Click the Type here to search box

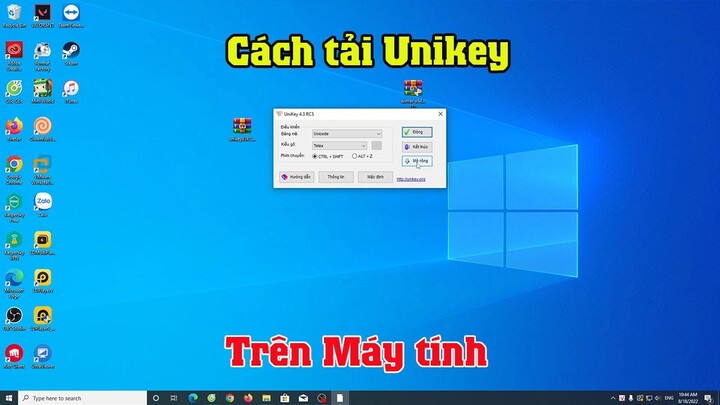[83, 398]
